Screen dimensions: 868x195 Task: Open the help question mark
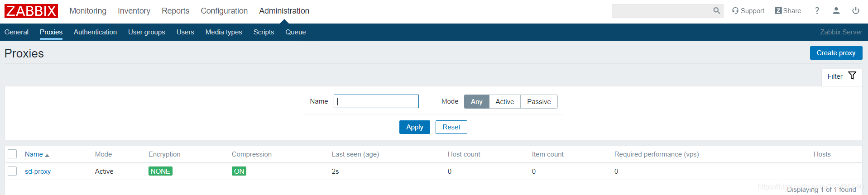[817, 11]
